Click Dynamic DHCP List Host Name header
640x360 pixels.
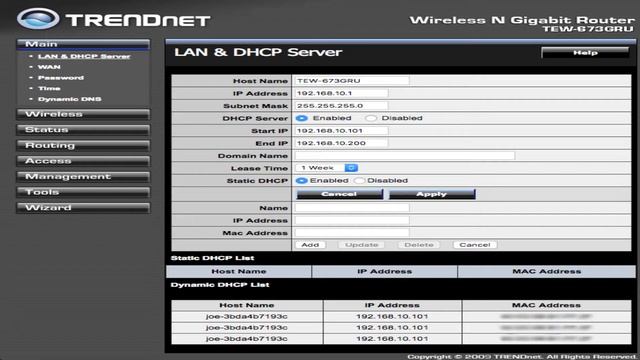[x=247, y=305]
